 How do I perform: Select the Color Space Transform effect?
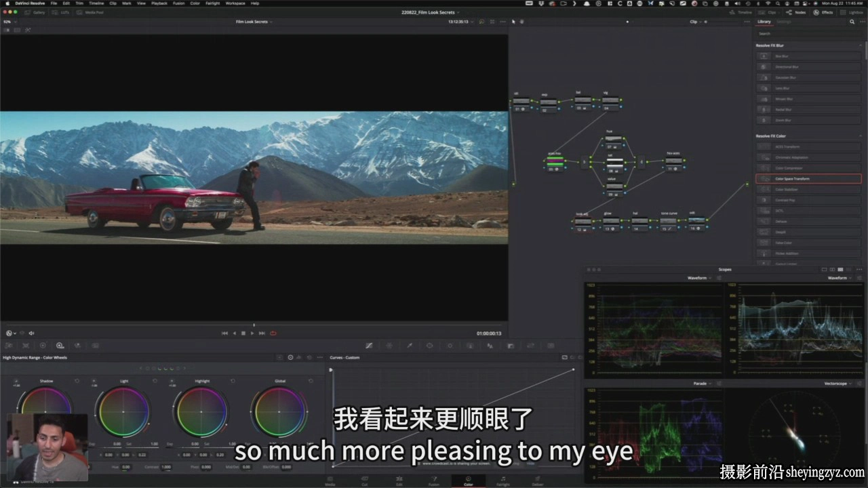808,179
